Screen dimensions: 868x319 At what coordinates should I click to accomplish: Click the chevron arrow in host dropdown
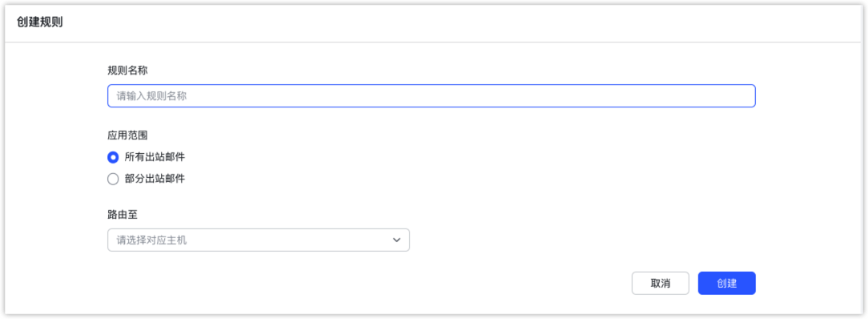[x=396, y=240]
